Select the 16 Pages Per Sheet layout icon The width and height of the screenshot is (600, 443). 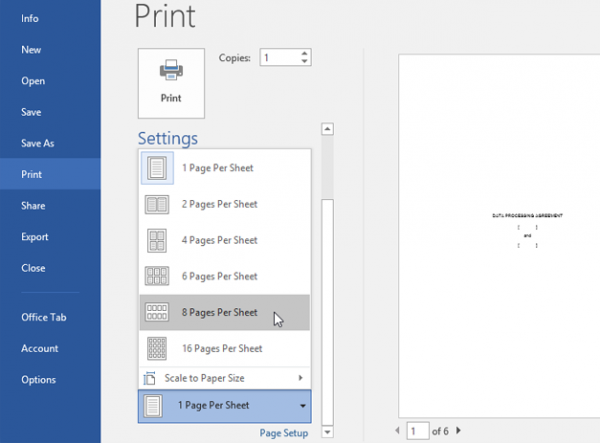coord(157,349)
